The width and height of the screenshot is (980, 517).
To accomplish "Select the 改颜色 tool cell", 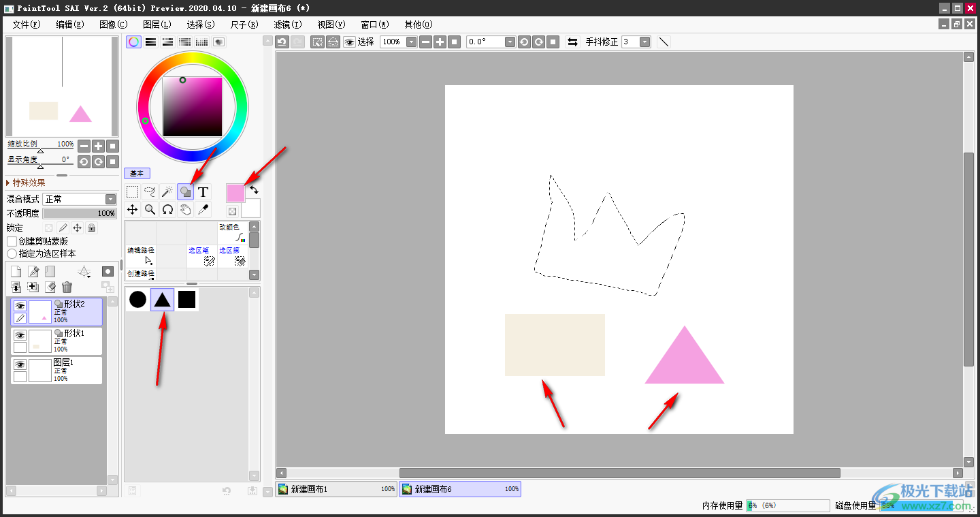I will click(x=232, y=232).
